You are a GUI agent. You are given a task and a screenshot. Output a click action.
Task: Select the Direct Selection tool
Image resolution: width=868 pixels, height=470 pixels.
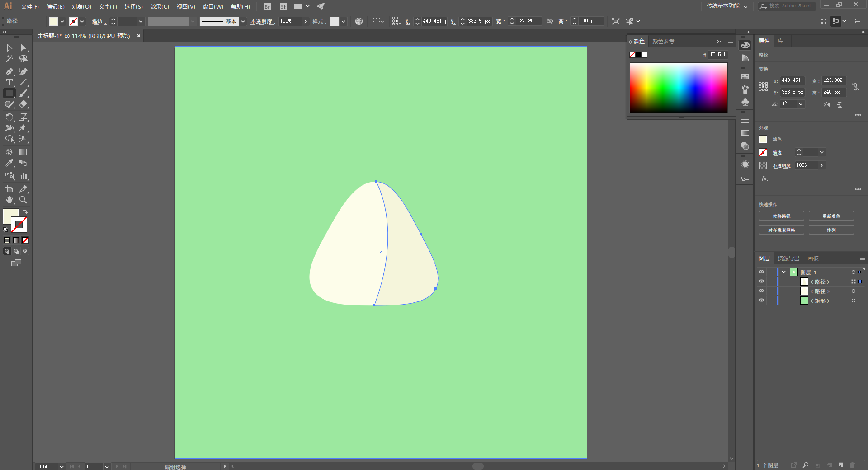(23, 48)
